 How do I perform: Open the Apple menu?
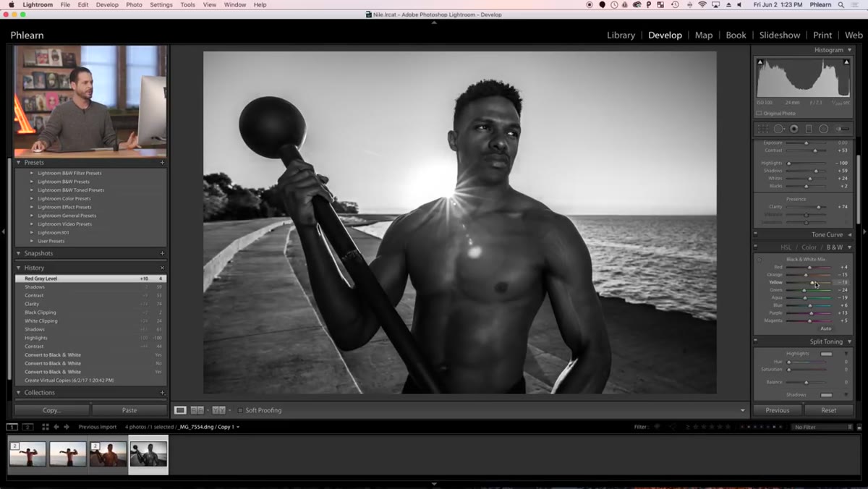[x=12, y=4]
